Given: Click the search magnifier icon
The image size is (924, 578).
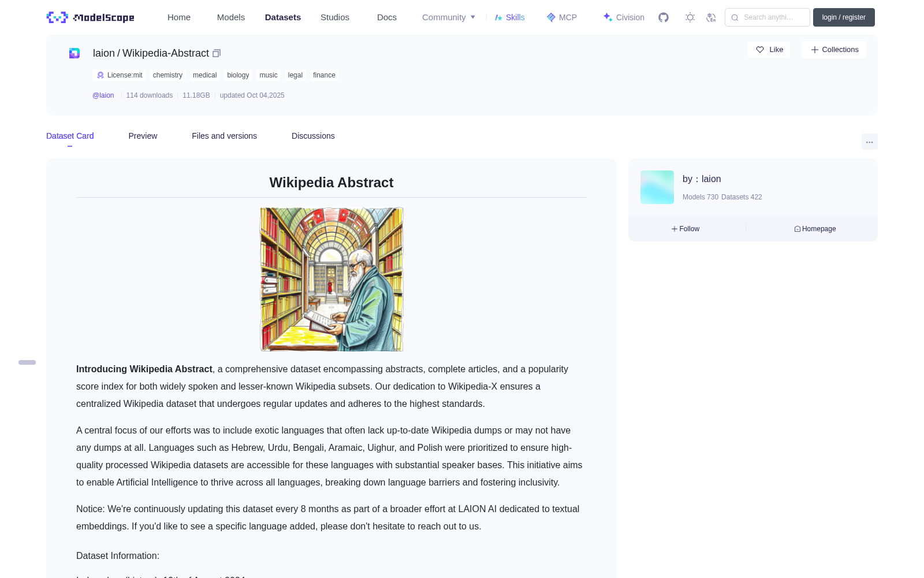Looking at the screenshot, I should click(735, 17).
